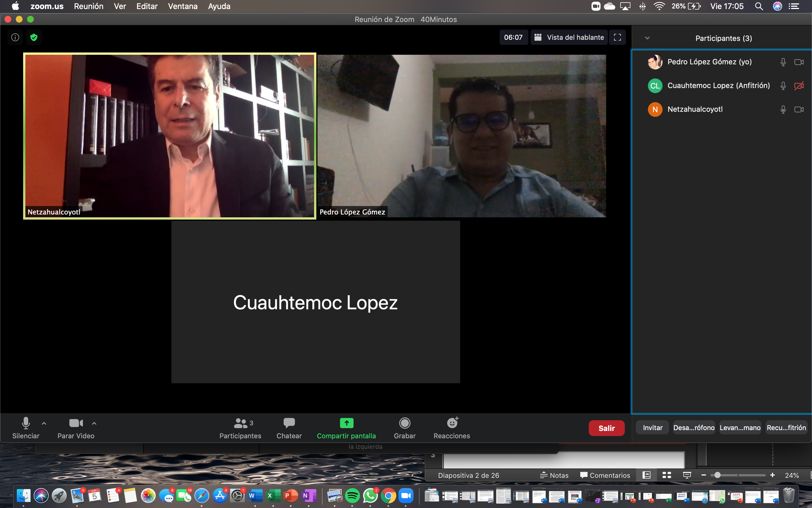Leave the meeting with Salir
This screenshot has height=508, width=812.
[606, 428]
